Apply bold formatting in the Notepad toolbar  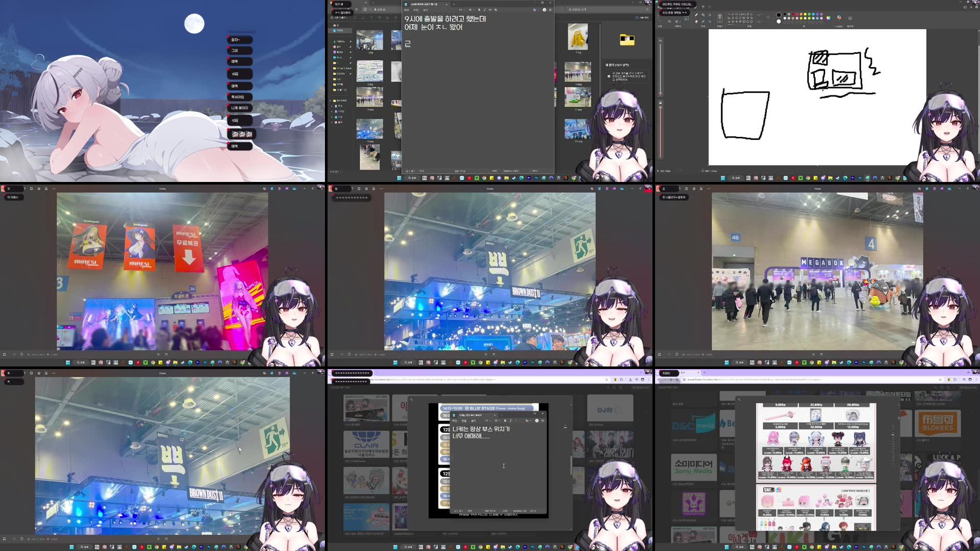pos(479,10)
